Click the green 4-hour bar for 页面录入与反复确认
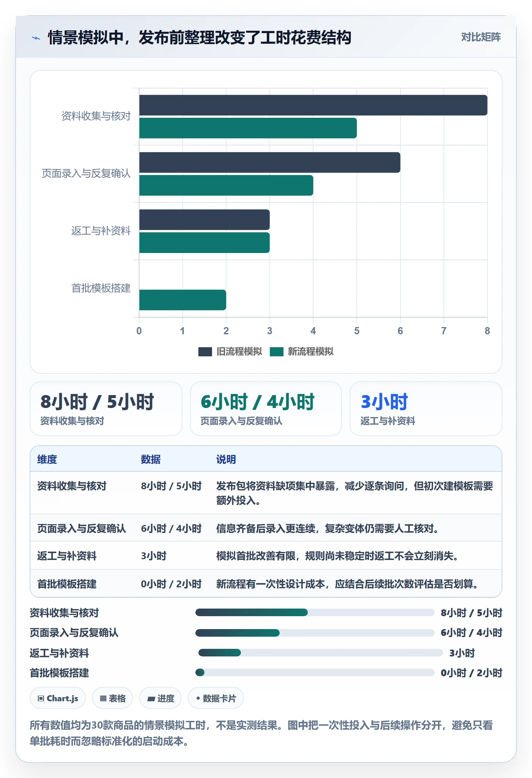This screenshot has width=532, height=778. pos(226,185)
